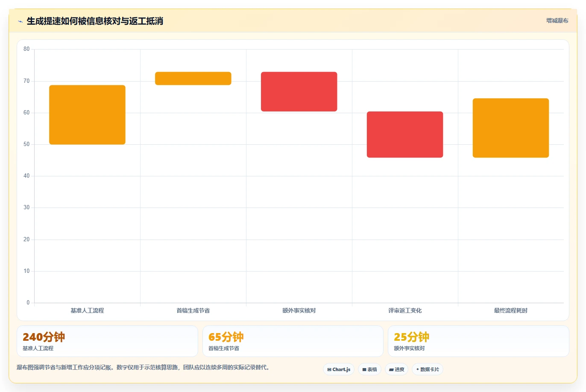
Task: Click the title 生成提速如何被信息核对与返工抵消
Action: [95, 21]
